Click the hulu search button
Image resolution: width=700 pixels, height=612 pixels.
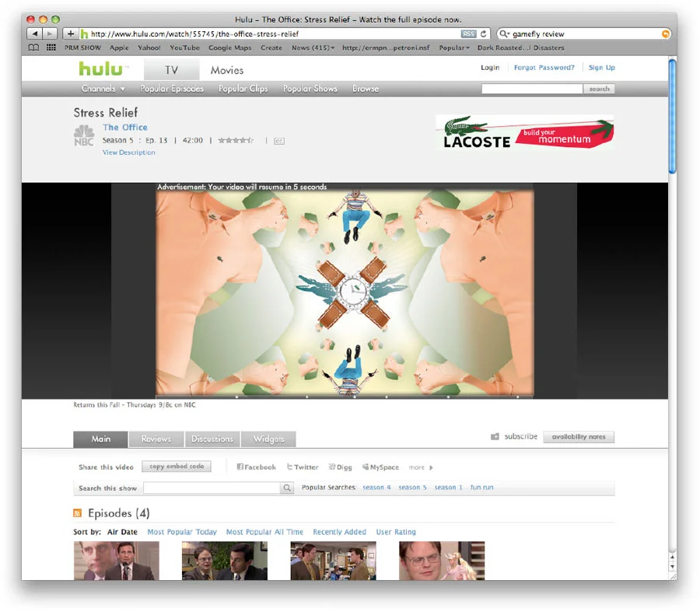click(599, 89)
